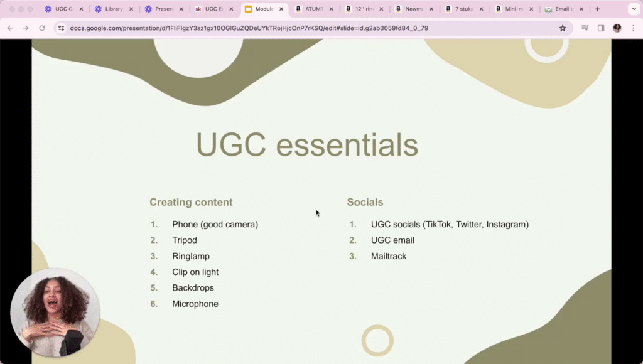Open the Chrome profile avatar

pyautogui.click(x=617, y=28)
